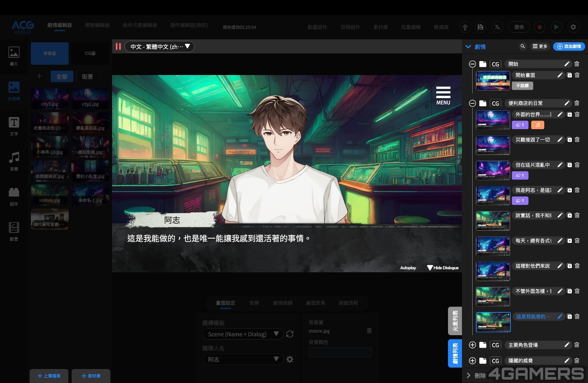Click gear icon beside 阿志 name dropdown
The image size is (588, 383).
290,359
